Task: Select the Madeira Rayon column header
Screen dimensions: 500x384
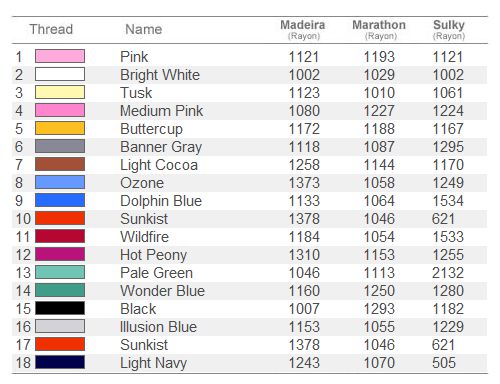Action: [303, 29]
